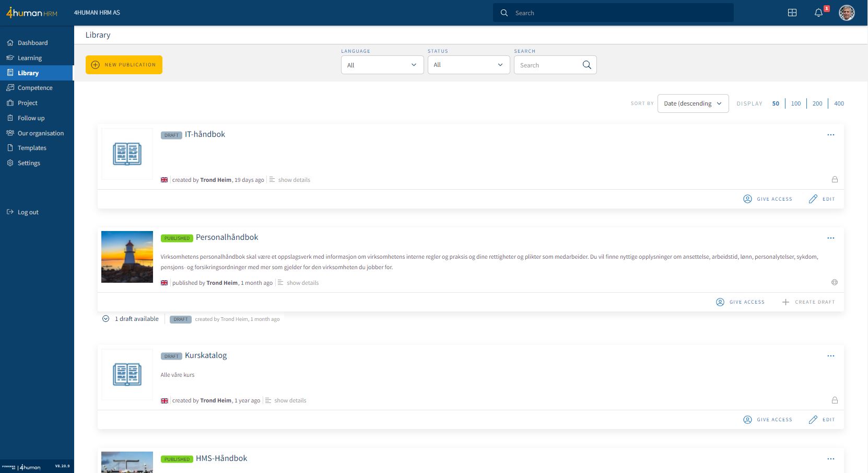Image resolution: width=868 pixels, height=473 pixels.
Task: Click the pencil Edit icon for IT-håndbok
Action: coord(813,199)
